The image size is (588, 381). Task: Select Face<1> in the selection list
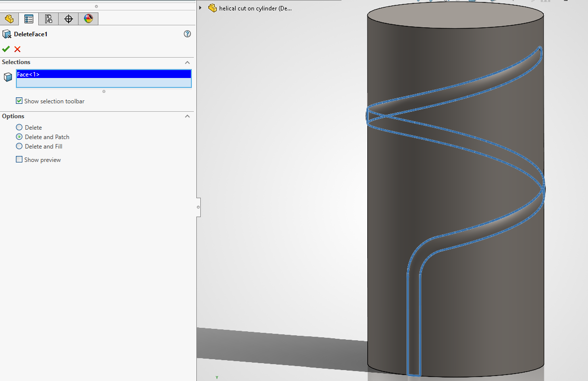coord(103,74)
